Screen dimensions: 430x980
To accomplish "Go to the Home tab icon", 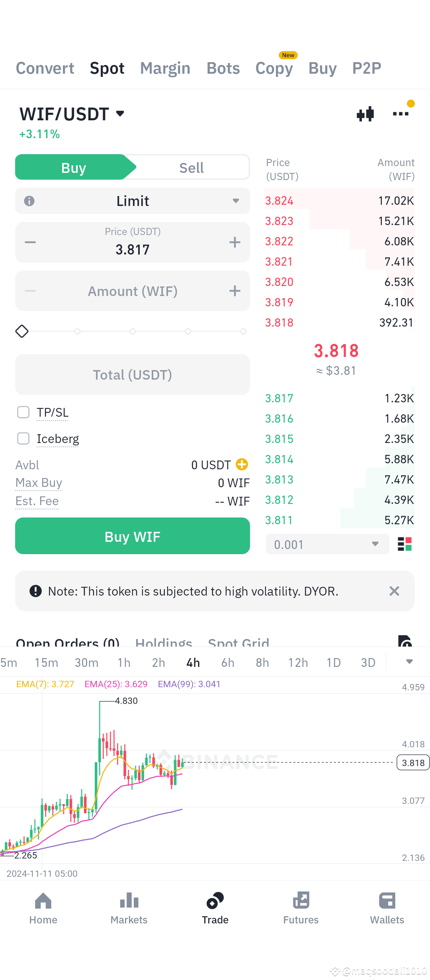I will point(43,901).
